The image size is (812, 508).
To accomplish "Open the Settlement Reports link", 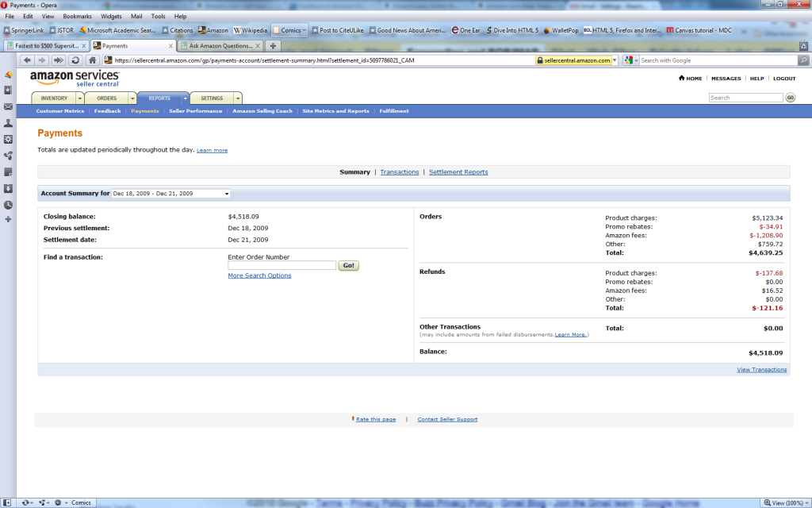I will 458,172.
